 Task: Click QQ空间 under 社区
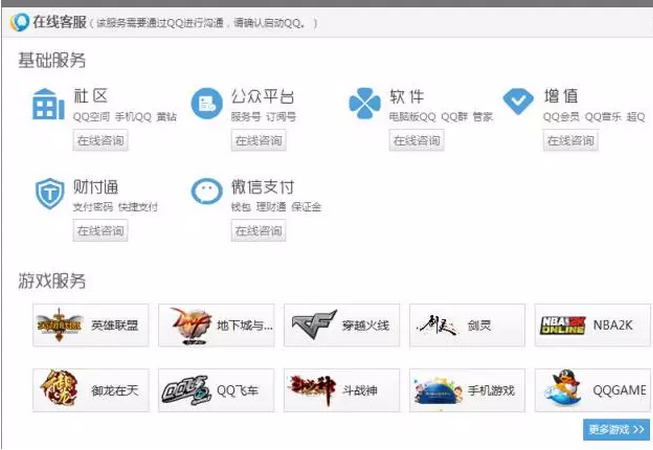pos(92,117)
